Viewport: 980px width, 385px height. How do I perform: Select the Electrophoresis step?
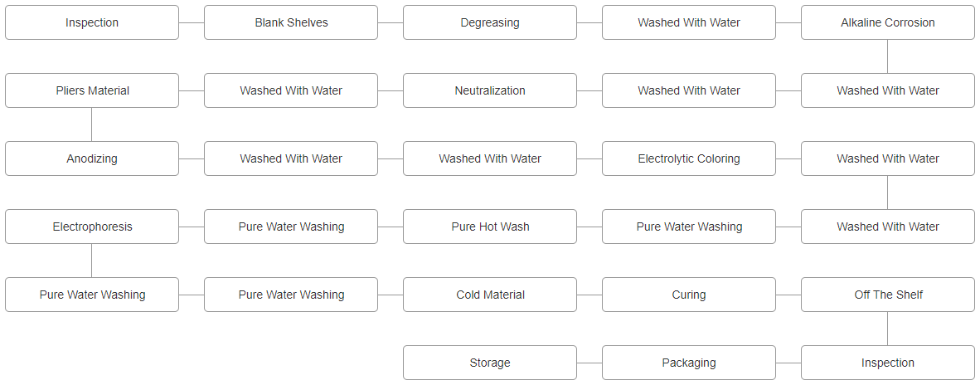tap(92, 227)
